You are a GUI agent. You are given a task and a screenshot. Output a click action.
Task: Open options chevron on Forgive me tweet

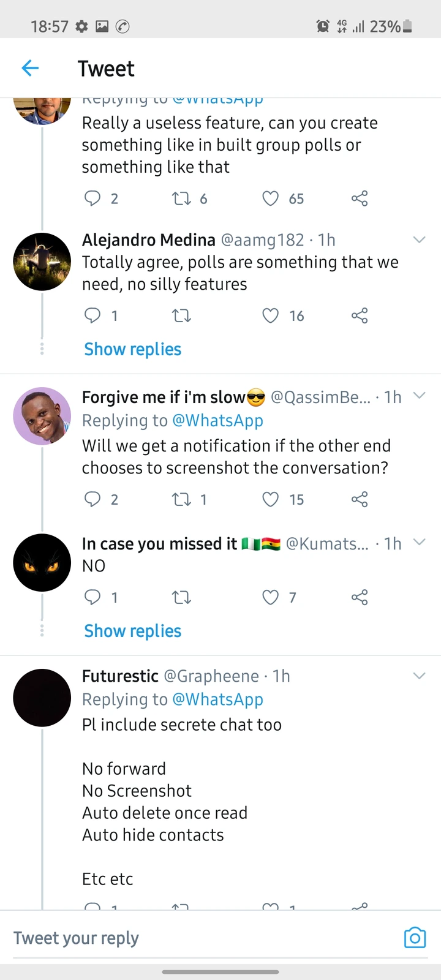[x=419, y=396]
